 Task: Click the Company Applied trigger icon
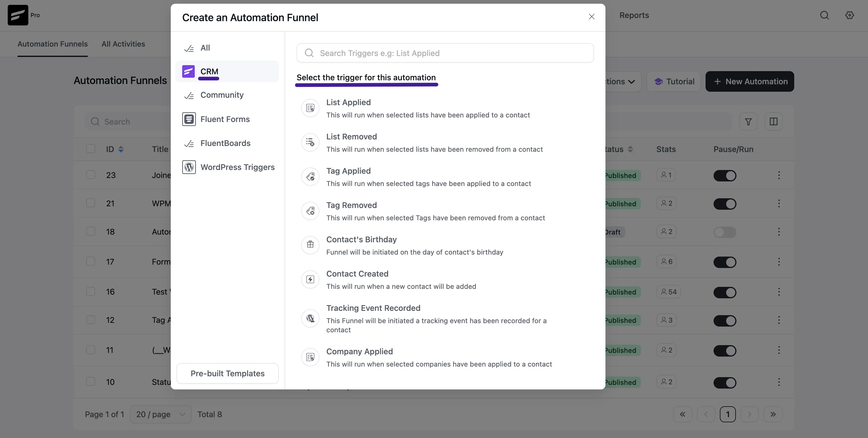(x=310, y=357)
